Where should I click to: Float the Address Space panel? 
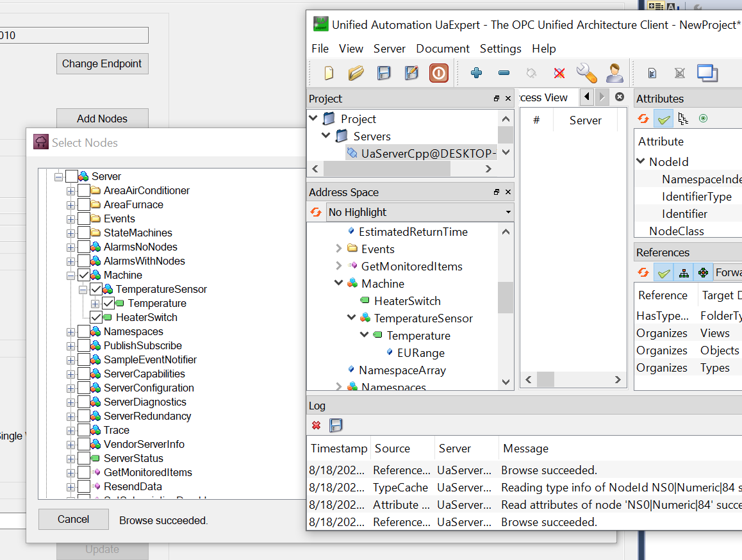[x=496, y=192]
